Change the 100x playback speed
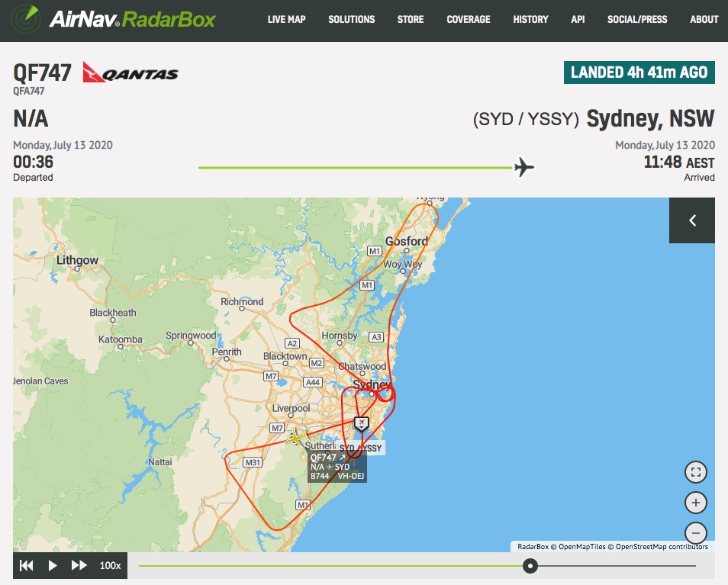This screenshot has width=728, height=585. click(110, 565)
